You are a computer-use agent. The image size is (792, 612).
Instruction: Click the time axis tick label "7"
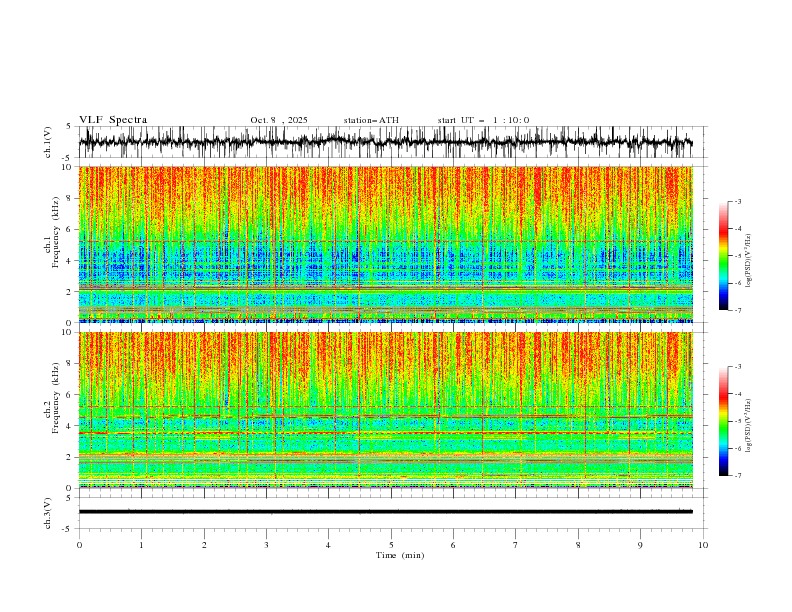pyautogui.click(x=515, y=545)
